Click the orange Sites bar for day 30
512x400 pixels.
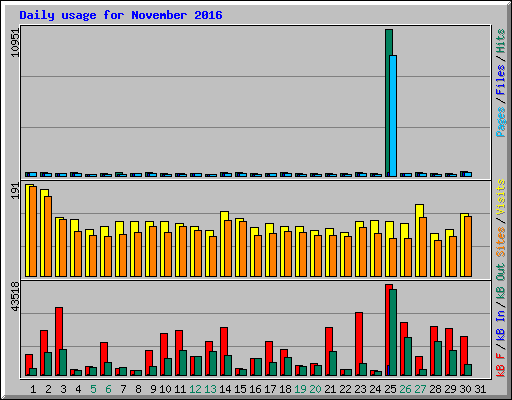click(x=468, y=246)
